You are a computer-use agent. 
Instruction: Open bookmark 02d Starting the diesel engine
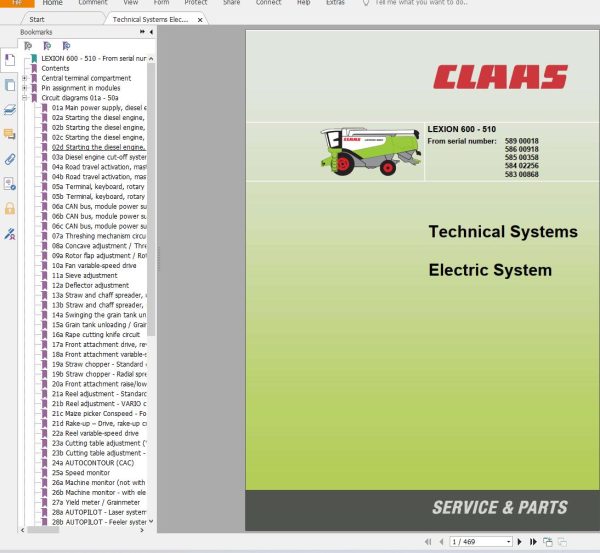99,147
